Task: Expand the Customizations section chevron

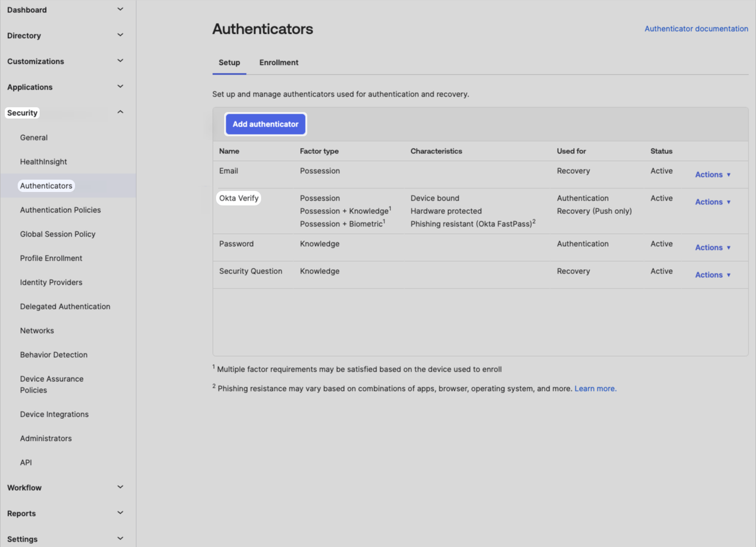Action: [x=120, y=61]
